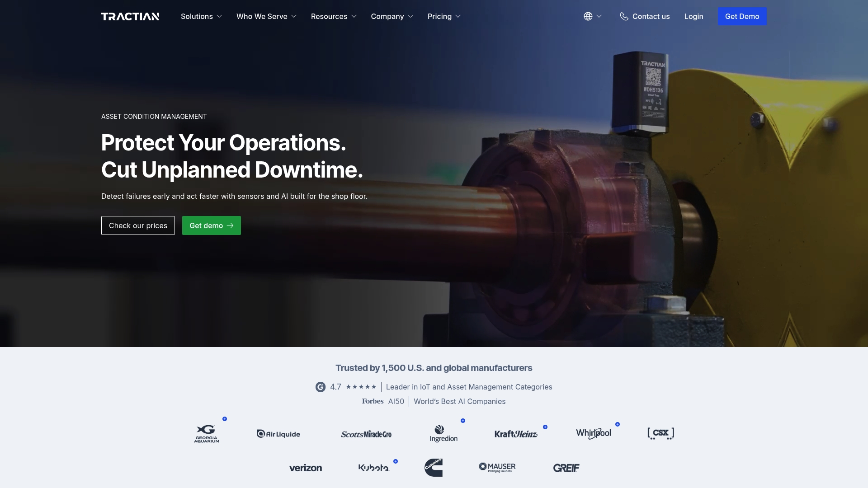Open the Company menu
Image resolution: width=868 pixels, height=488 pixels.
click(392, 16)
